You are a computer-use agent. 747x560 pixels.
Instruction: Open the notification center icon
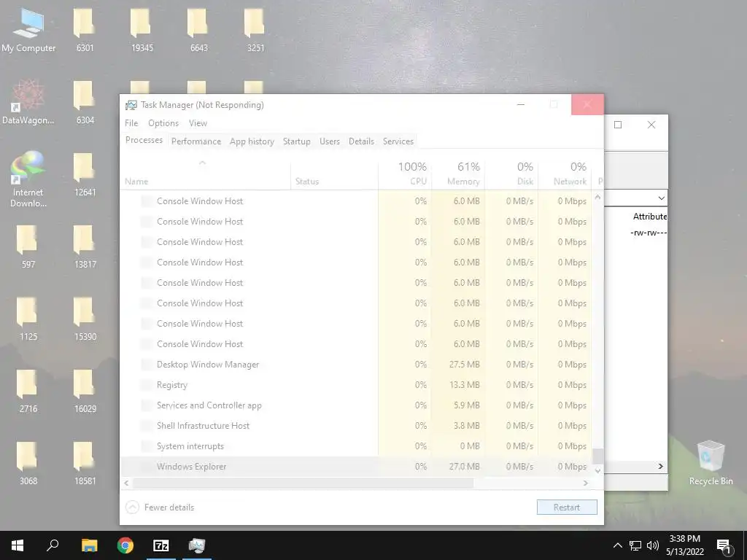tap(724, 546)
